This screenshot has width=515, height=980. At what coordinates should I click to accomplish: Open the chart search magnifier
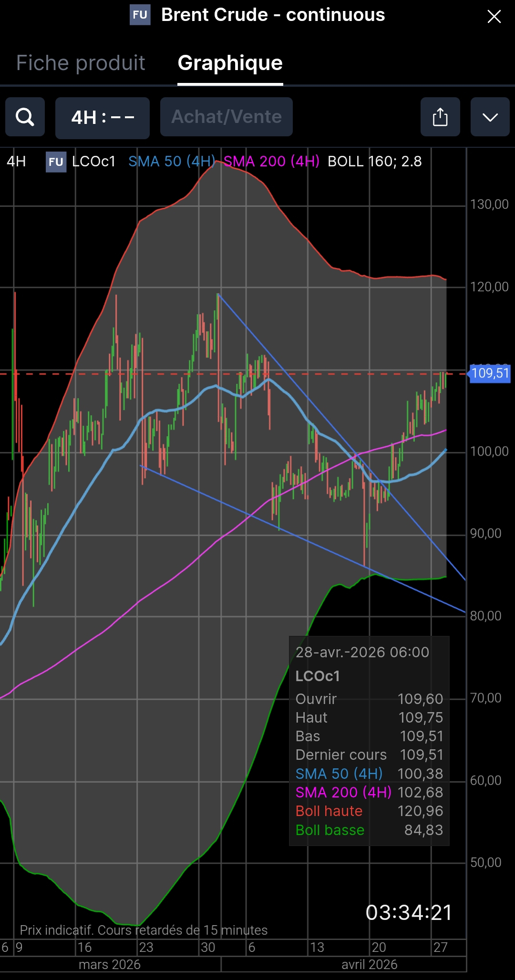pos(25,117)
